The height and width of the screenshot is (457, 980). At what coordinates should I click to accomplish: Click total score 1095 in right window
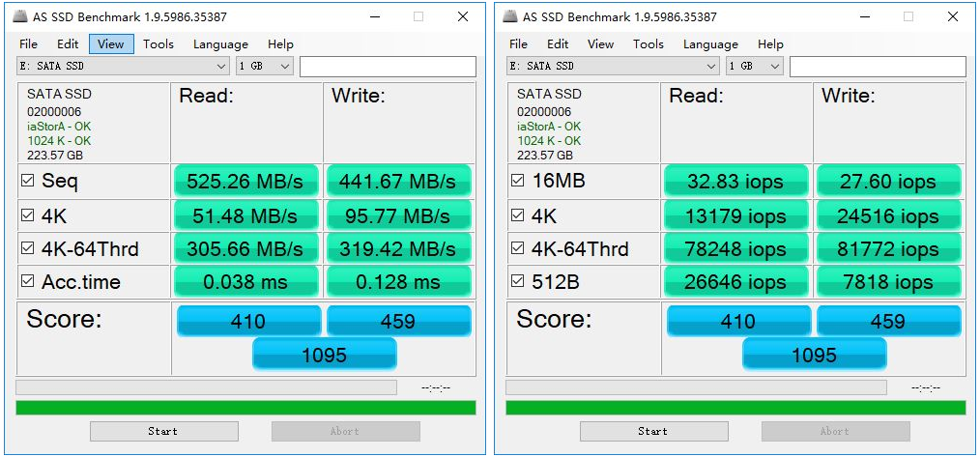[x=815, y=355]
